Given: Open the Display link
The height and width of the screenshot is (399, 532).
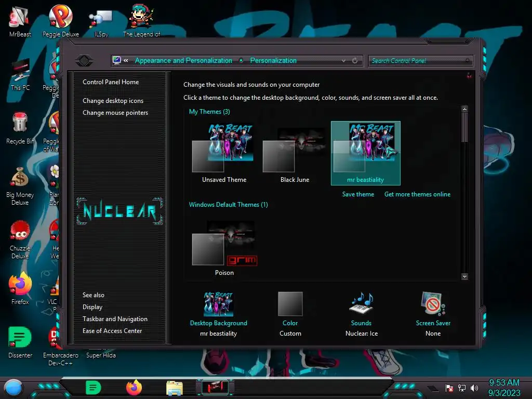Looking at the screenshot, I should 92,307.
